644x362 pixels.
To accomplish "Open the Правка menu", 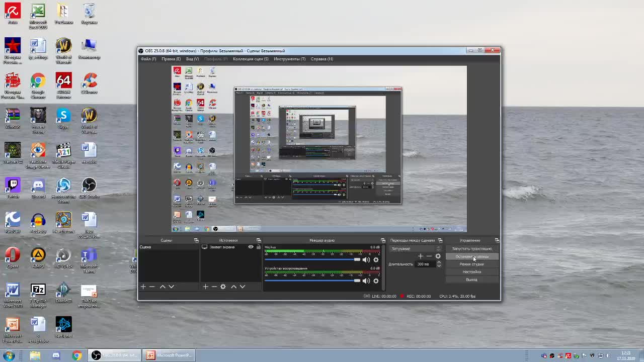I will [171, 59].
